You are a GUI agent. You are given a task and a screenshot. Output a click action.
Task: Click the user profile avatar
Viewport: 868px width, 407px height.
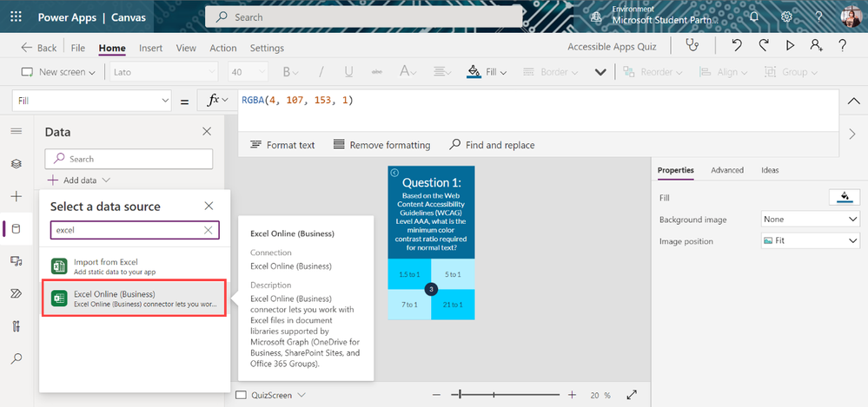tap(851, 16)
